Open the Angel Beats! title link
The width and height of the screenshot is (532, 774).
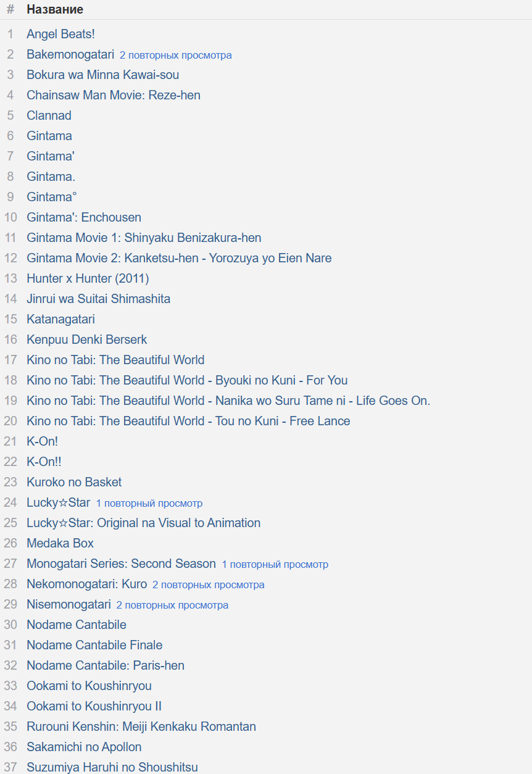(x=60, y=34)
